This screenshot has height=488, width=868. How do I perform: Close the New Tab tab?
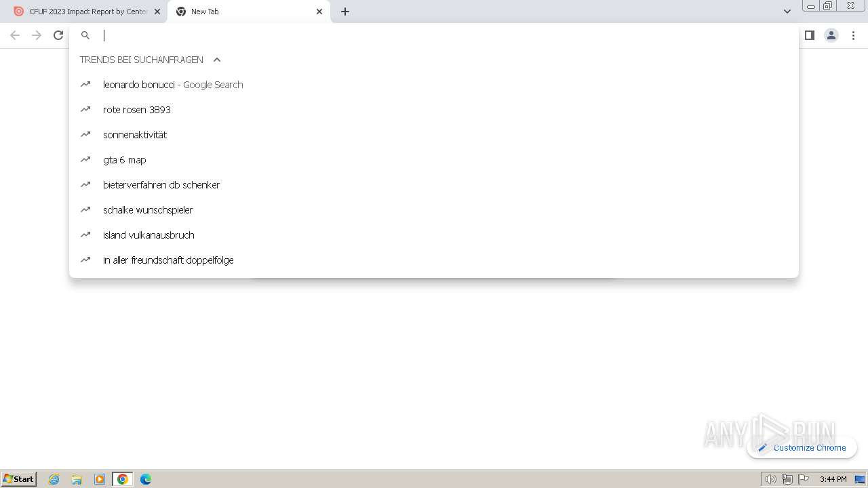[319, 12]
